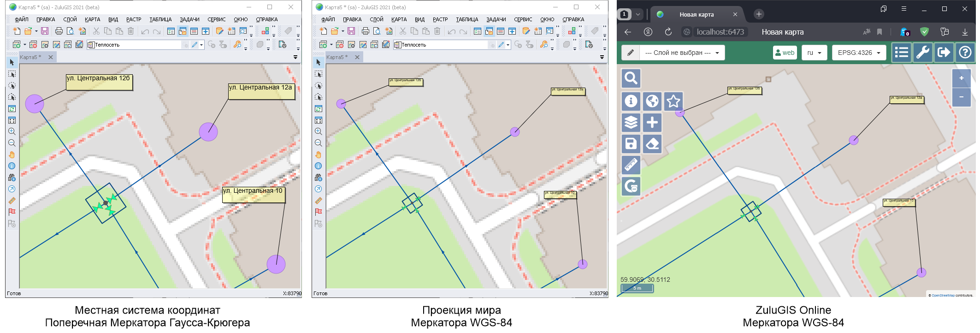
Task: Toggle layer editing pencil beside Теплосеть in left window
Action: (x=195, y=45)
